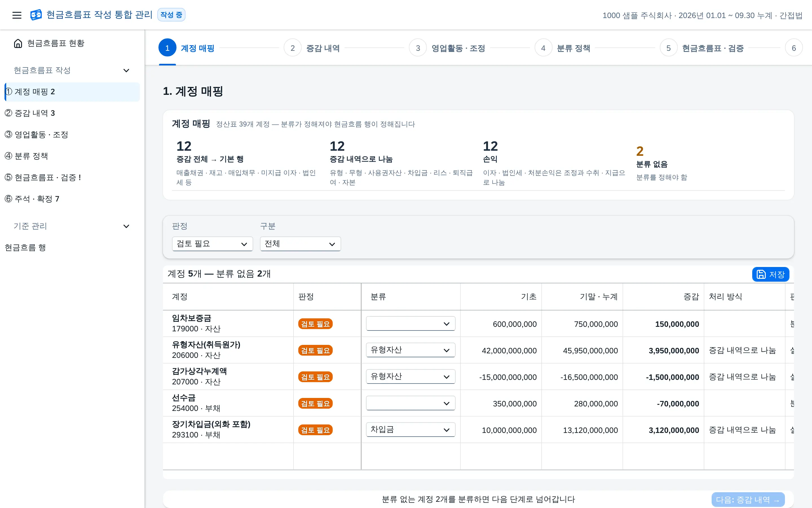Click the home icon beside 현금흐름표 현황
Screen dimensions: 812x508
coord(18,43)
